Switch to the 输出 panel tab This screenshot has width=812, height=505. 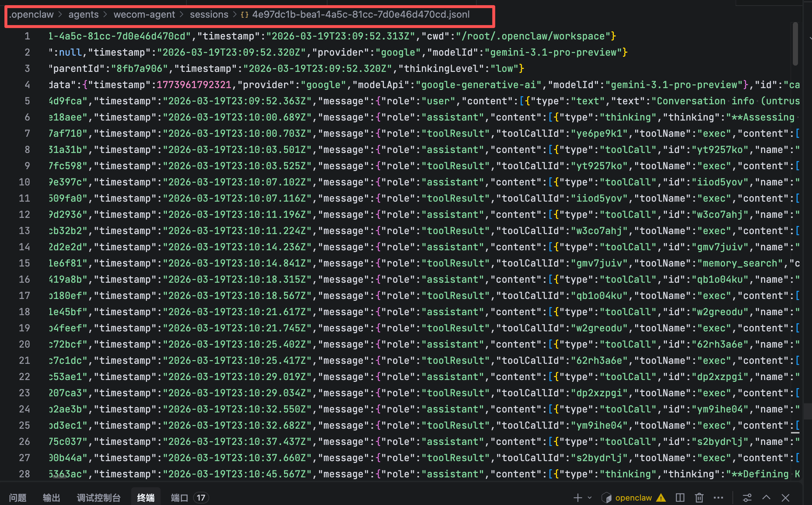[x=51, y=498]
